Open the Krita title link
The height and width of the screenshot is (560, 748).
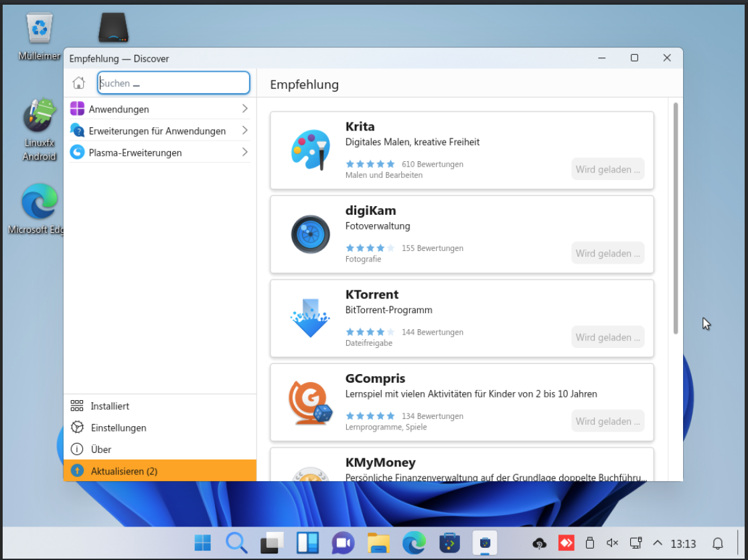360,126
